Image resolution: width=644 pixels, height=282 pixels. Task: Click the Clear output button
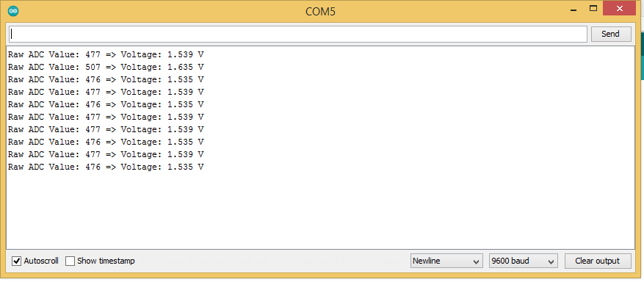tap(598, 261)
